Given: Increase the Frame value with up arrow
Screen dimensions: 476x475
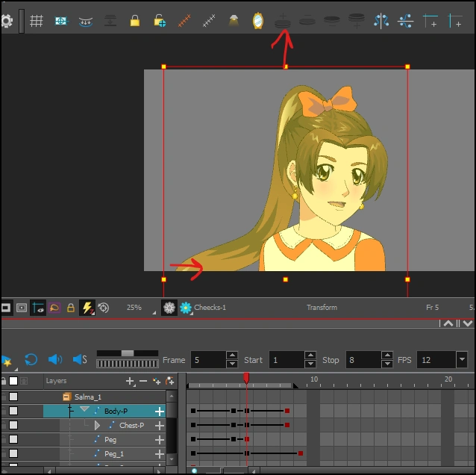Looking at the screenshot, I should [x=232, y=356].
